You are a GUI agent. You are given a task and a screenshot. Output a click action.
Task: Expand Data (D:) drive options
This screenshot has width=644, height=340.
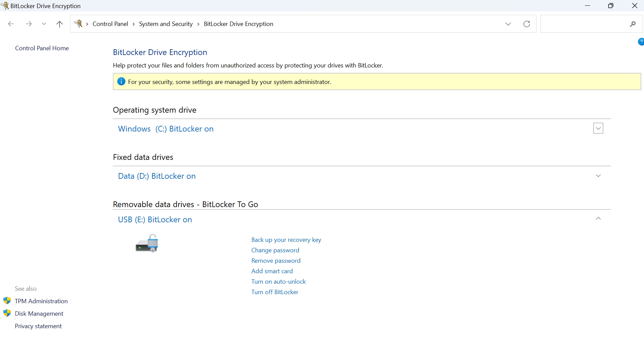click(598, 176)
